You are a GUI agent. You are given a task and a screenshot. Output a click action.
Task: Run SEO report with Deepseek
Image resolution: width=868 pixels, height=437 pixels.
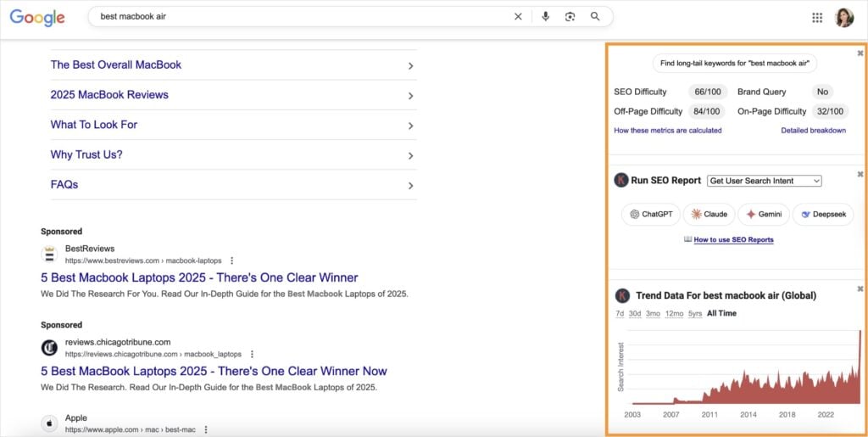point(823,215)
